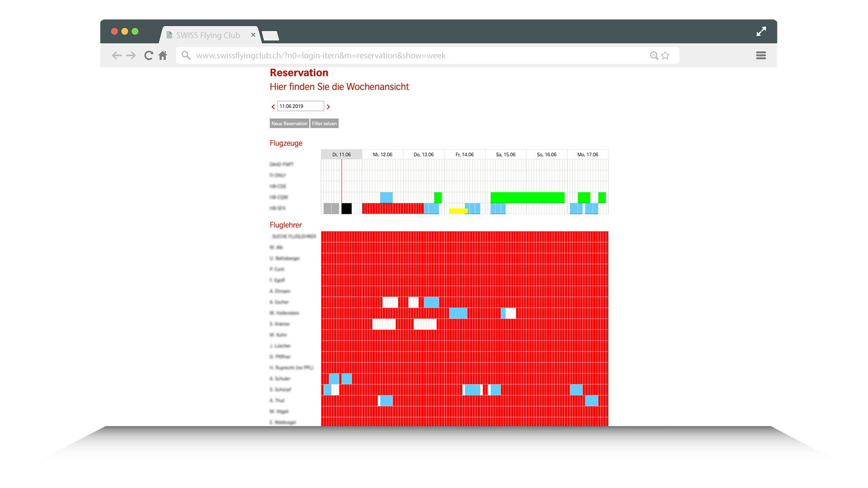Image resolution: width=868 pixels, height=488 pixels.
Task: Reload the page with refresh icon
Action: click(148, 56)
